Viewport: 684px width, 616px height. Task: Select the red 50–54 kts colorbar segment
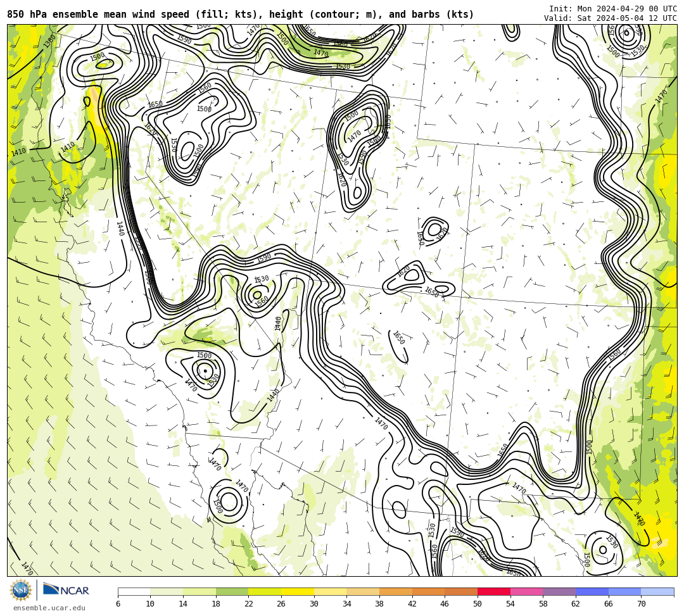click(494, 591)
